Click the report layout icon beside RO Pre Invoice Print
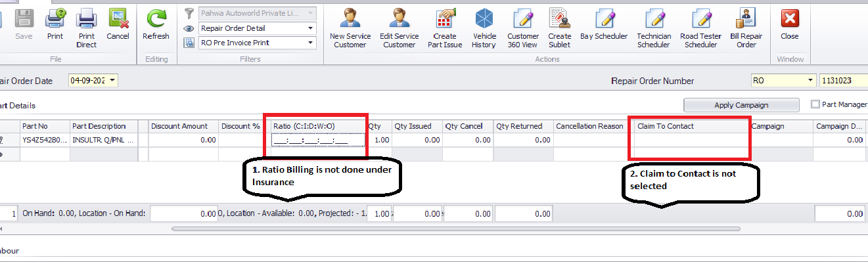The image size is (868, 262). [189, 43]
